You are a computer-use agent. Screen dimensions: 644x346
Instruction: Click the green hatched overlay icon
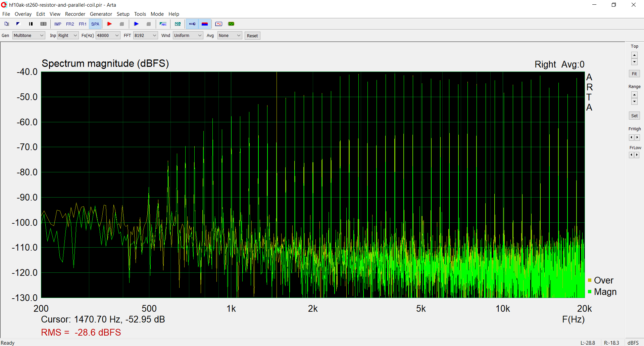pos(178,24)
